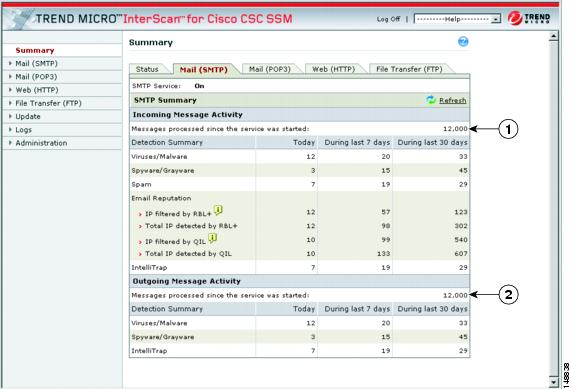Expand the File Transfer (FTP) sidebar menu
571x389 pixels.
tap(48, 103)
